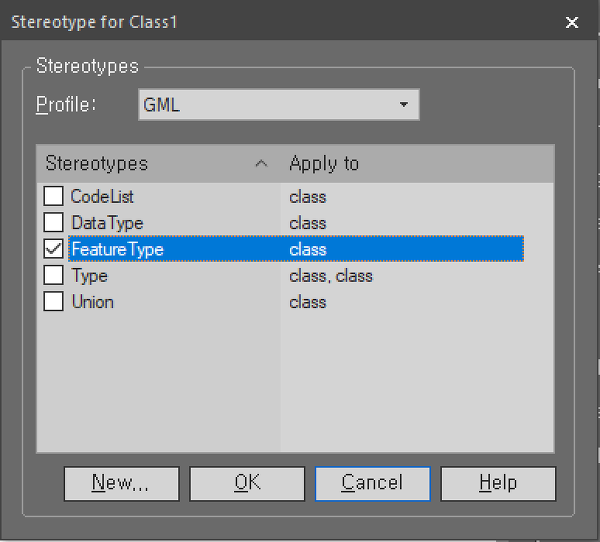Select the DataType row name

point(107,223)
